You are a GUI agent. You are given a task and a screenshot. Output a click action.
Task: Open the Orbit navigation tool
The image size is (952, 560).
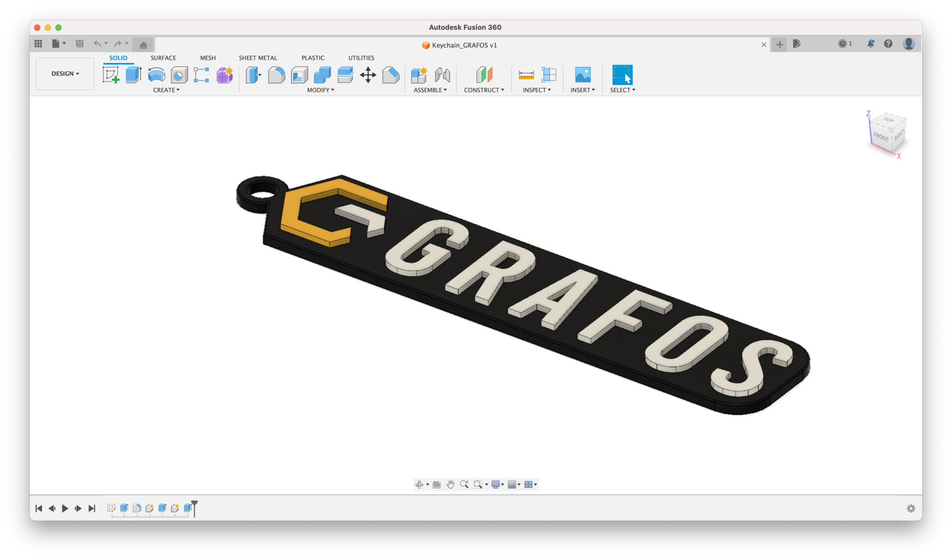[419, 485]
